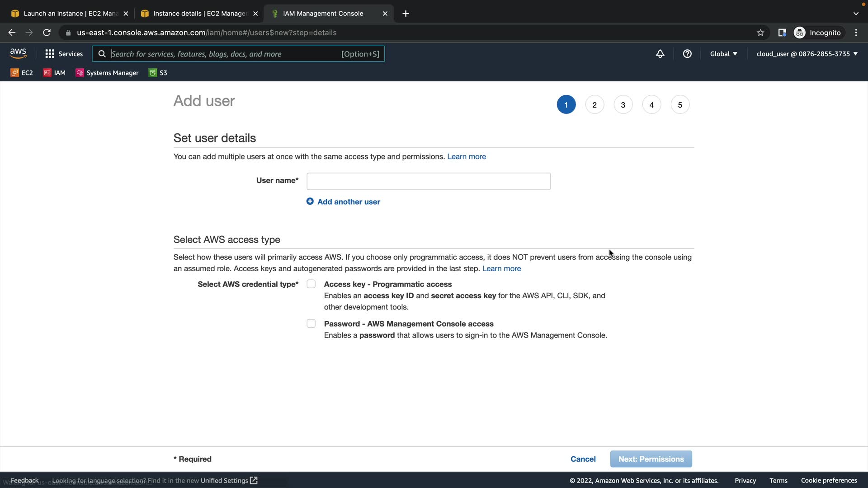Viewport: 868px width, 488px height.
Task: Open the Systems Manager shortcut
Action: (107, 73)
